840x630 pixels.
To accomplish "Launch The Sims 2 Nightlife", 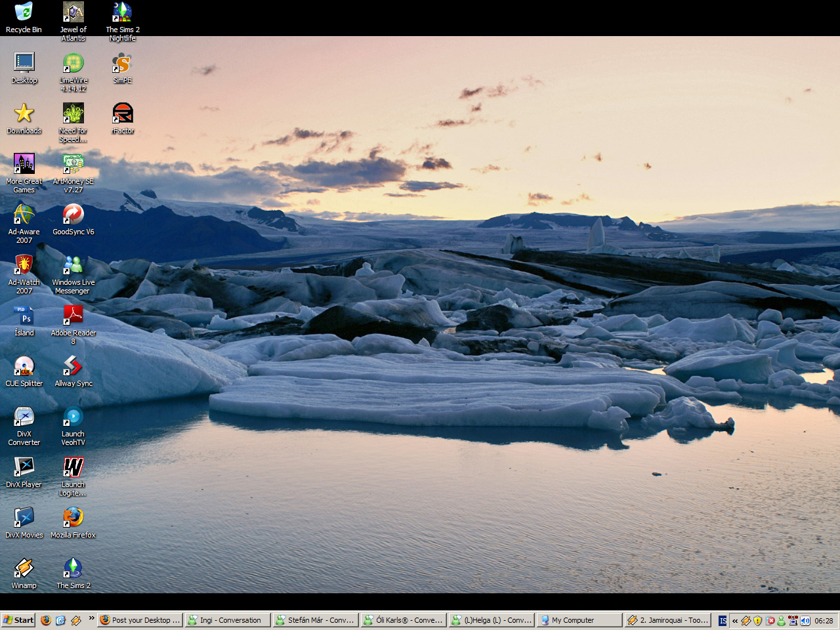I will pyautogui.click(x=123, y=13).
